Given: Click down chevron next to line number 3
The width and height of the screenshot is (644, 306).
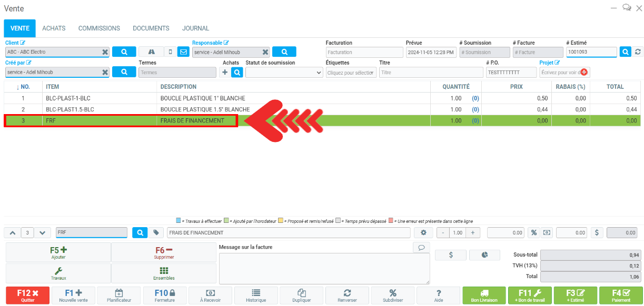Looking at the screenshot, I should coord(43,232).
